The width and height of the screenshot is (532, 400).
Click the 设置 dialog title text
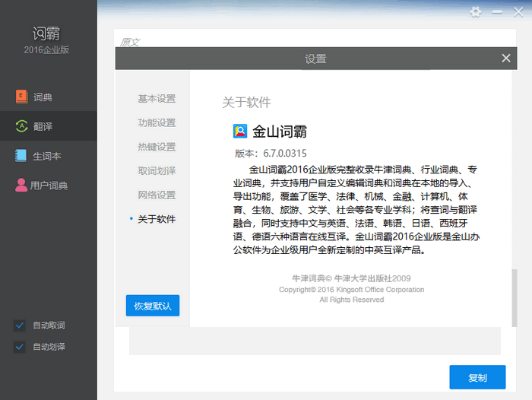pos(315,59)
